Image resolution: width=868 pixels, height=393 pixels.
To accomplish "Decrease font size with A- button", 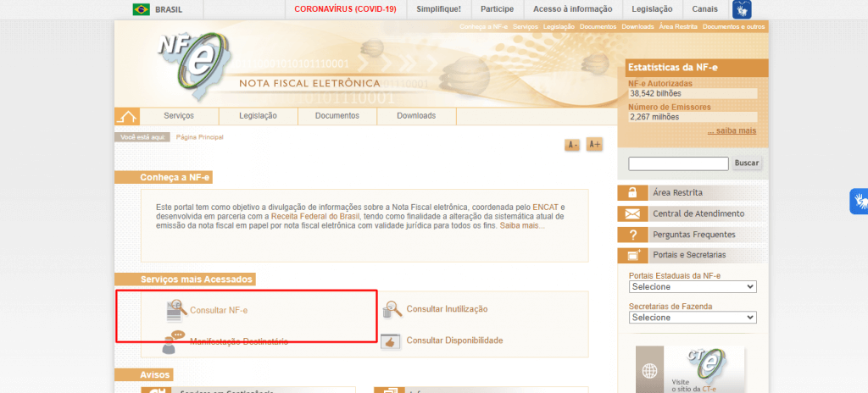I will click(x=572, y=145).
